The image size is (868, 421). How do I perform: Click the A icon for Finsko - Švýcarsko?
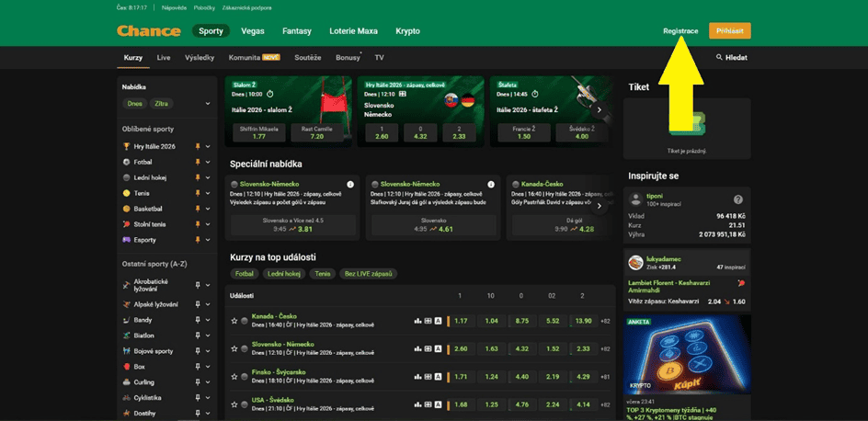click(x=438, y=376)
